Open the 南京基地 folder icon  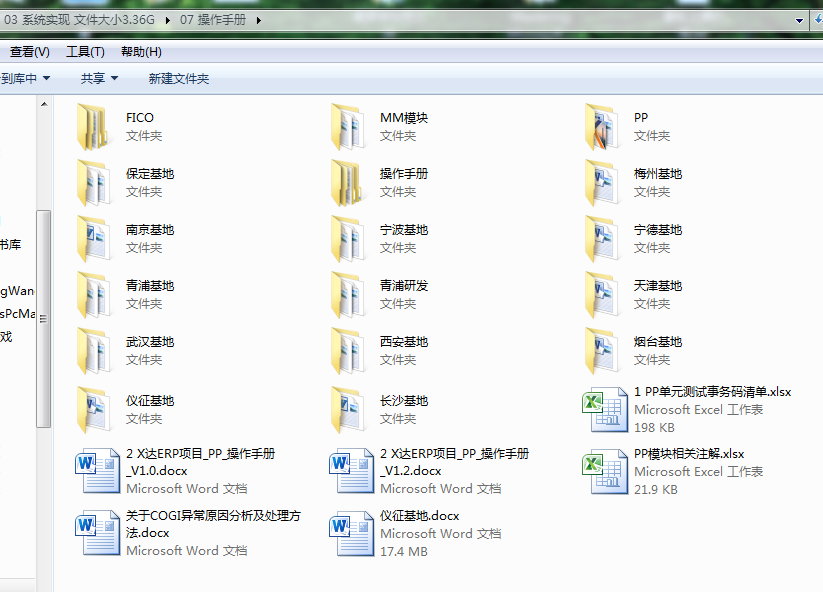click(92, 239)
